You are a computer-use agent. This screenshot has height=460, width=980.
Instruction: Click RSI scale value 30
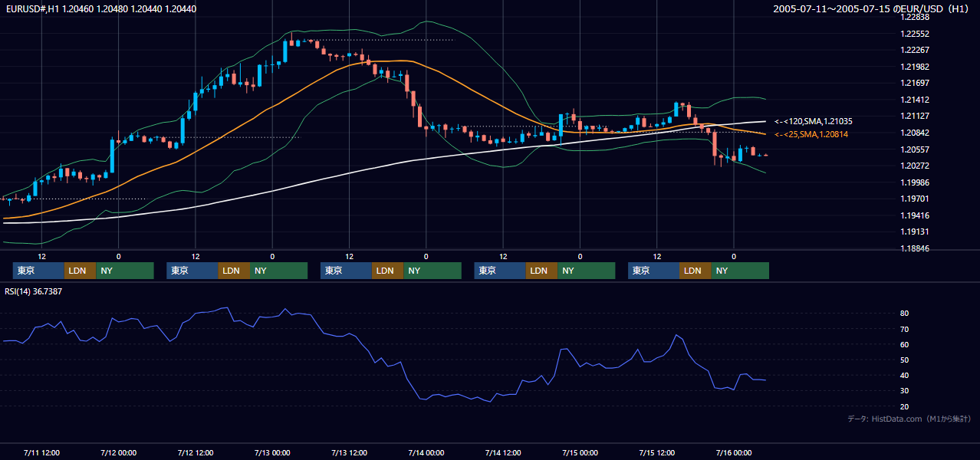(x=905, y=390)
